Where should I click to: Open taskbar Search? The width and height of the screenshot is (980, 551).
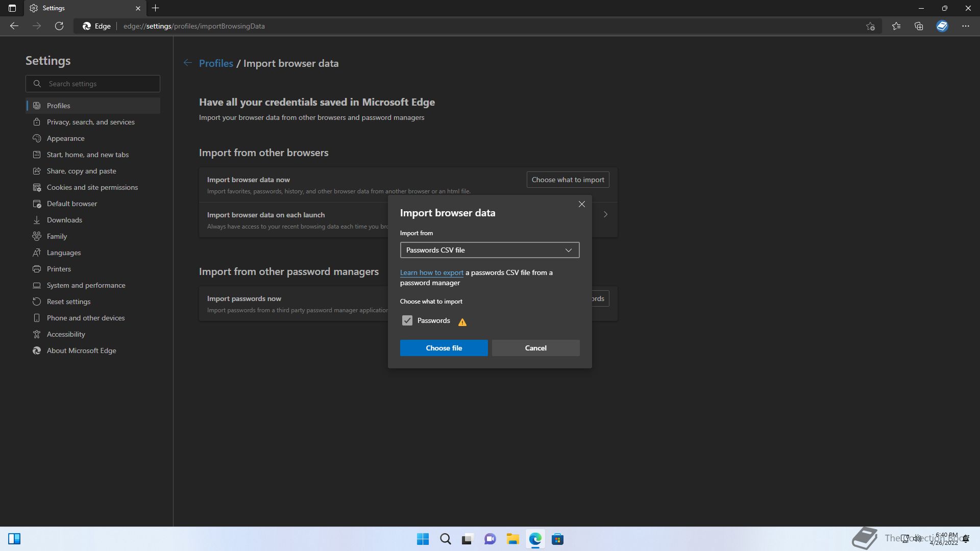coord(446,539)
